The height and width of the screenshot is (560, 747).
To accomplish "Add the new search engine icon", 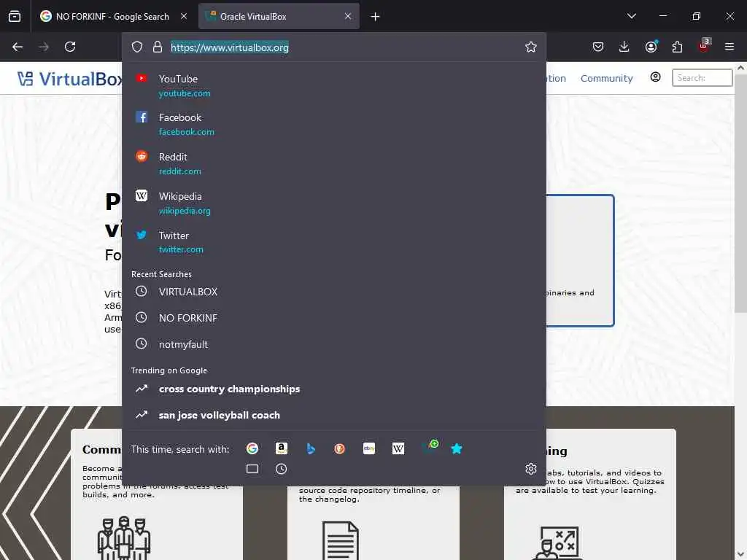I will 430,447.
